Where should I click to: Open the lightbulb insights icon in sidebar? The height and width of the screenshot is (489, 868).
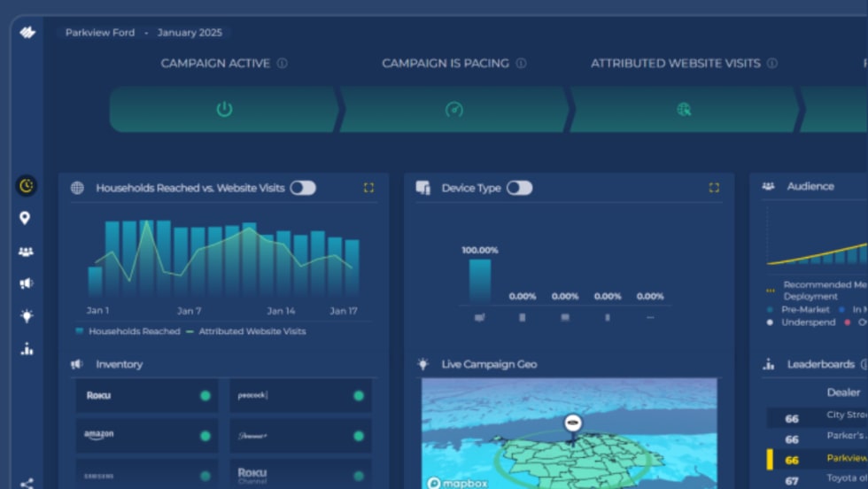[26, 315]
